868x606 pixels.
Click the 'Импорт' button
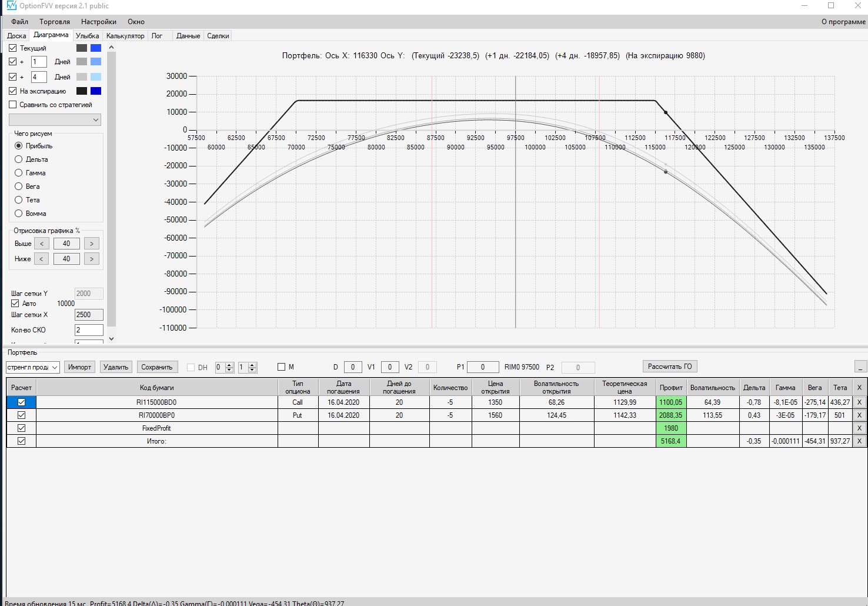point(79,367)
